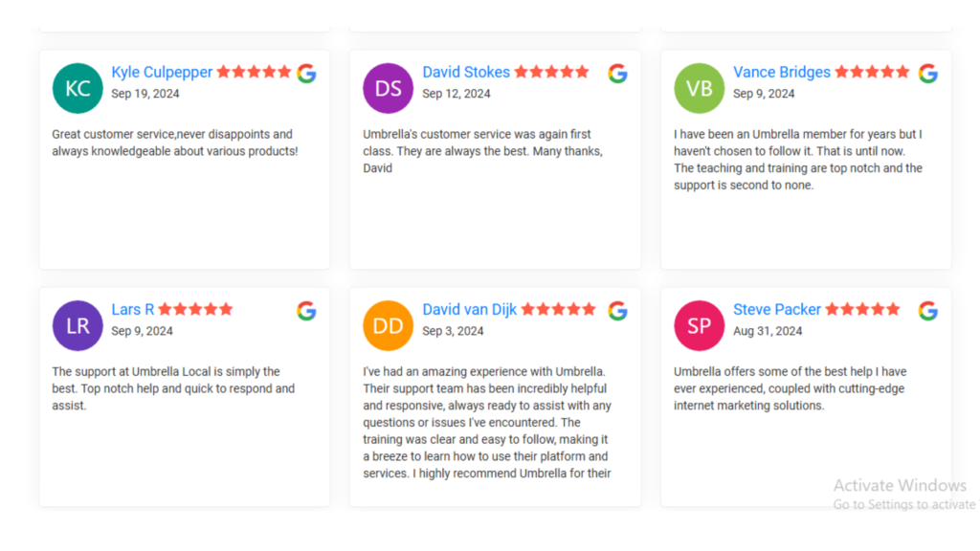Click Google logo on Steve Packer's review
The image size is (980, 551).
coord(928,311)
